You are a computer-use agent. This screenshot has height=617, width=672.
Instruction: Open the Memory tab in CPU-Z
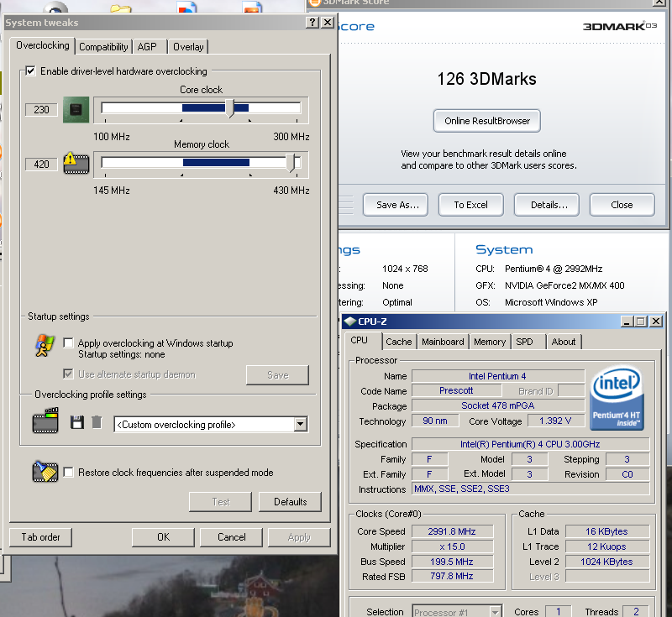[x=490, y=342]
